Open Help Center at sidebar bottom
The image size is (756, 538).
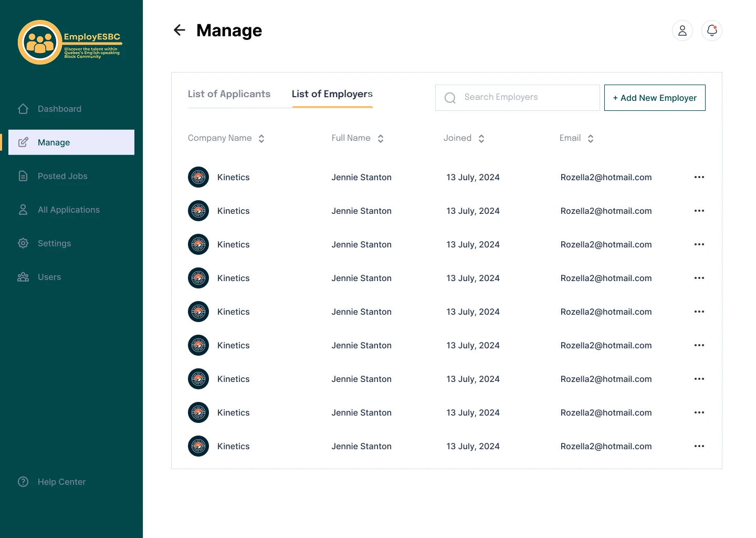click(x=61, y=482)
